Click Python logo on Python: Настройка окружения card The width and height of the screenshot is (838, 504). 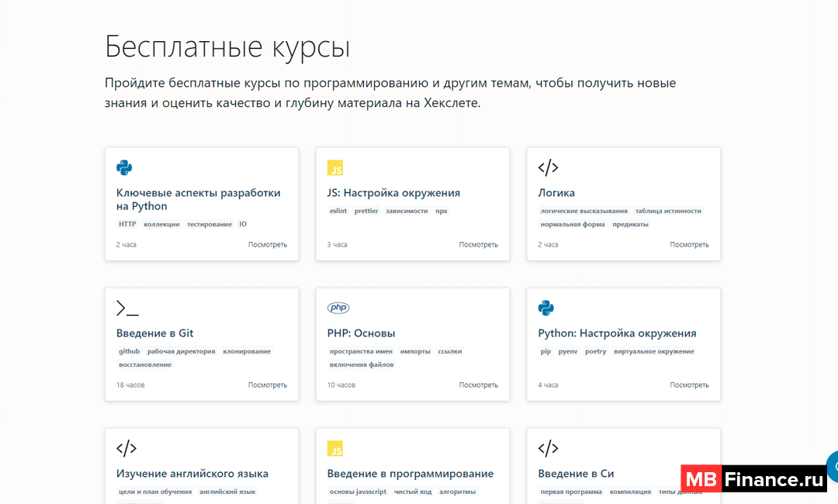click(546, 308)
